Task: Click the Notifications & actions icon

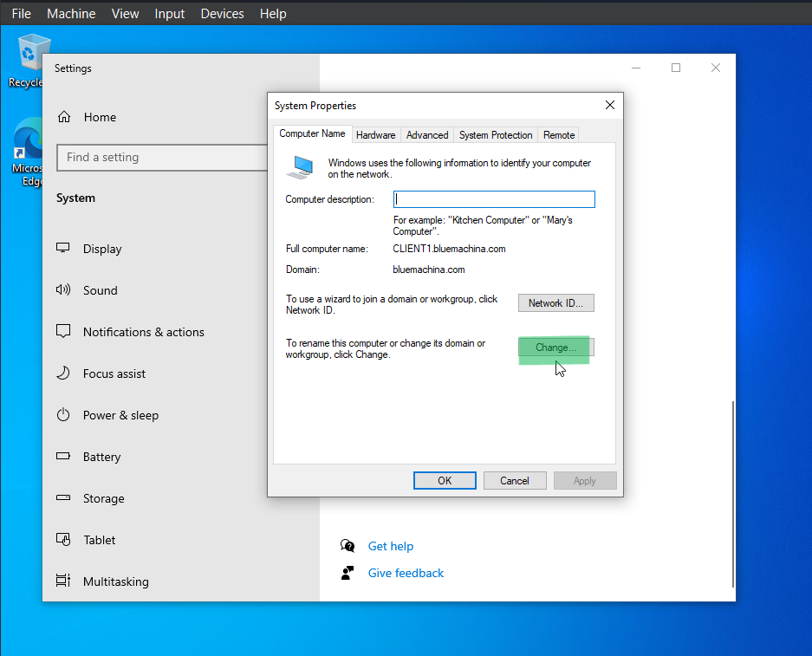Action: (x=63, y=331)
